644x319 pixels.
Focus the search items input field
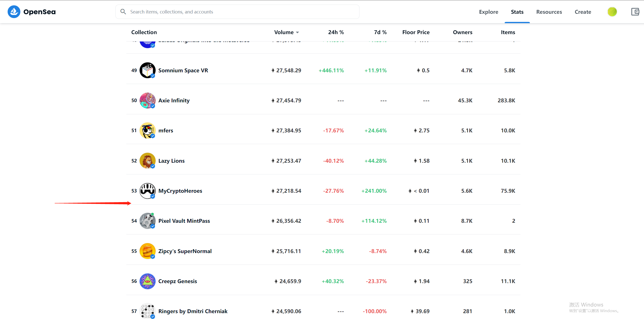(x=237, y=12)
